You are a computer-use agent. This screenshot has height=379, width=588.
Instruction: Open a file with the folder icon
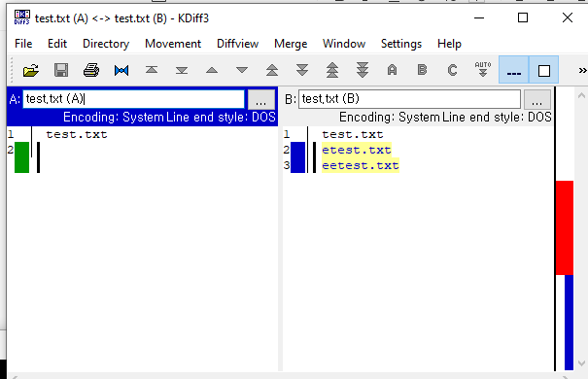tap(31, 70)
